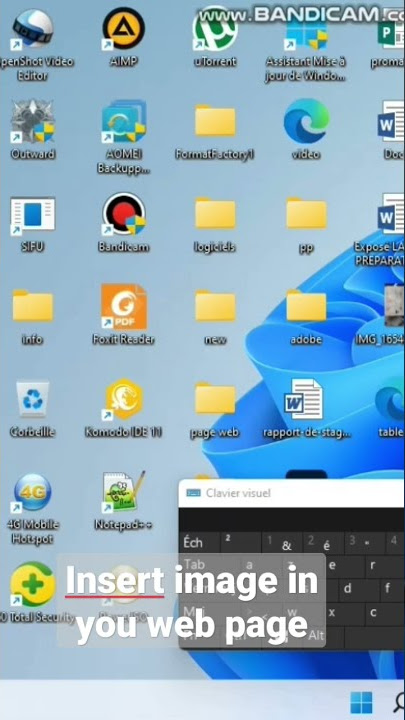Open the logiciels folder
Screen dimensions: 405x720
(215, 214)
